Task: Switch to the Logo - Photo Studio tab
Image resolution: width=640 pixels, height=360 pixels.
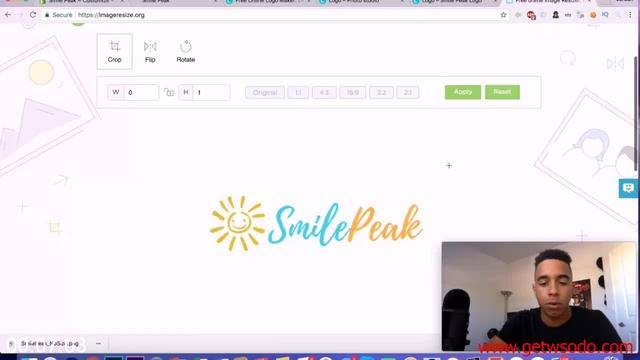Action: 360,2
